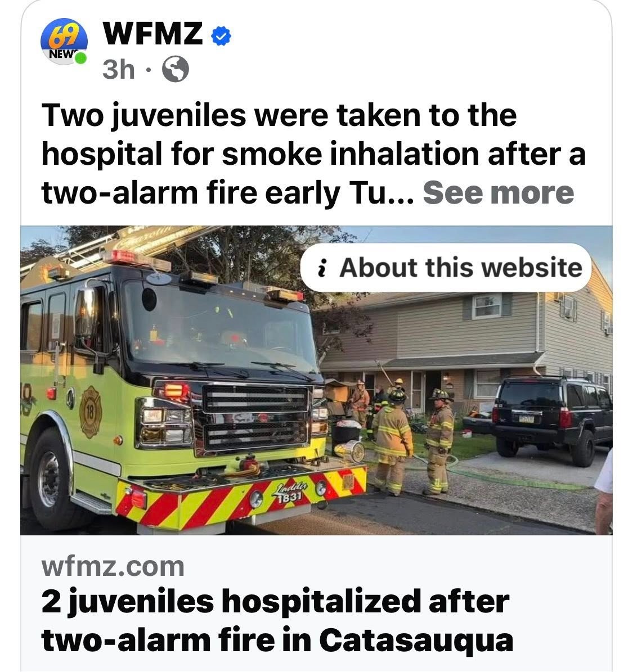Open the About this website button

446,268
